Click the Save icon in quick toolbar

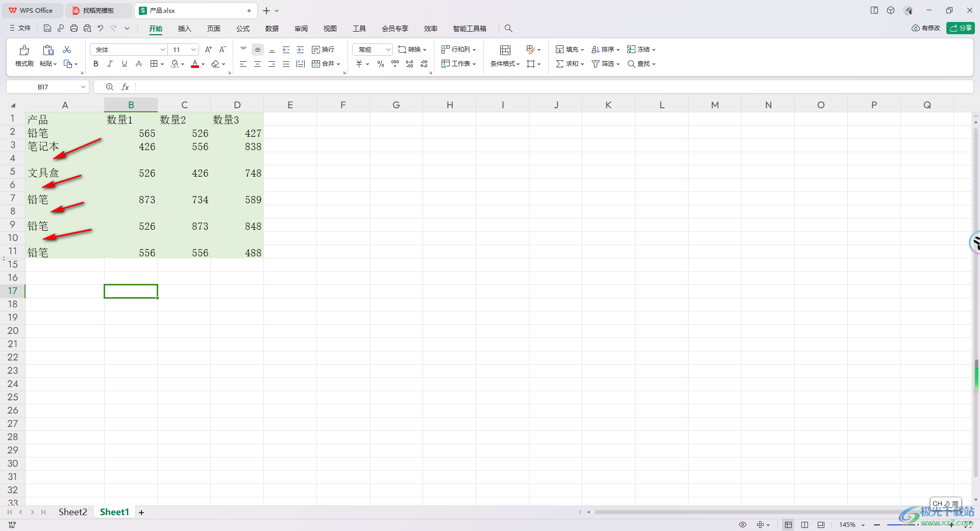(47, 29)
